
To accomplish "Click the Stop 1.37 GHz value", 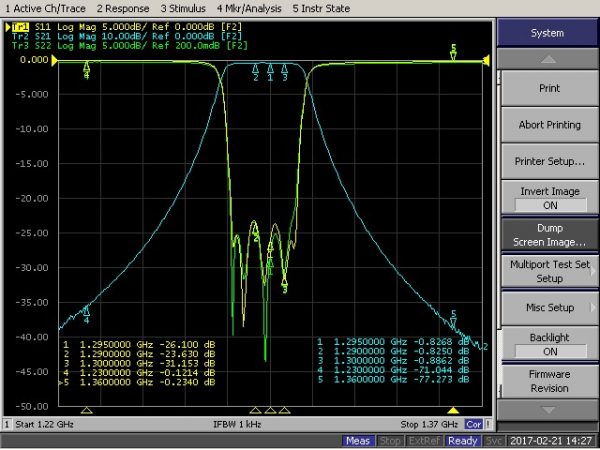I will coord(429,424).
